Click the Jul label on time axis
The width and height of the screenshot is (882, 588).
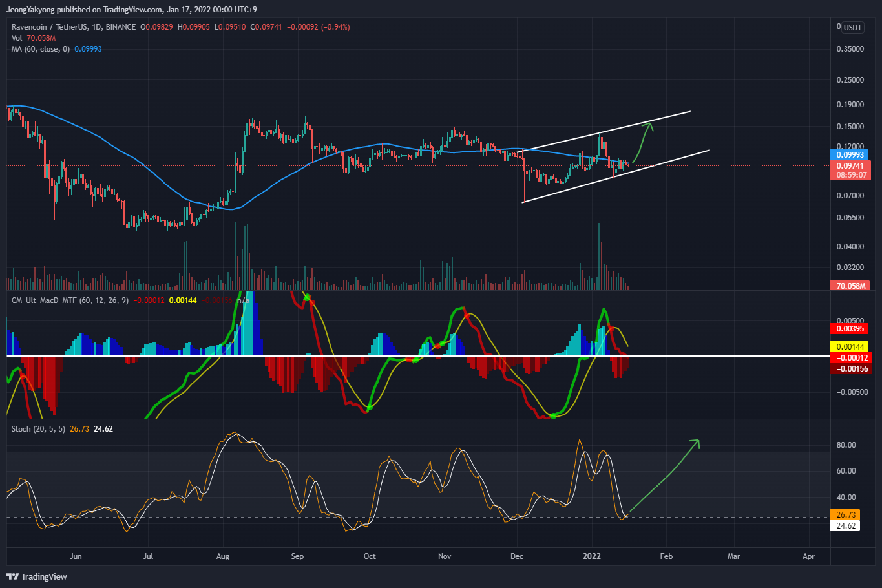coord(148,556)
